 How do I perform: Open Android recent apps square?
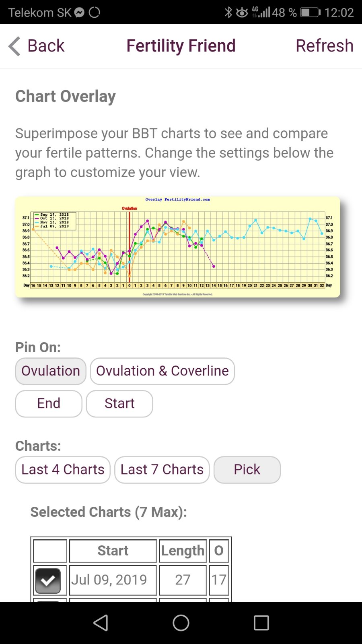point(261,623)
